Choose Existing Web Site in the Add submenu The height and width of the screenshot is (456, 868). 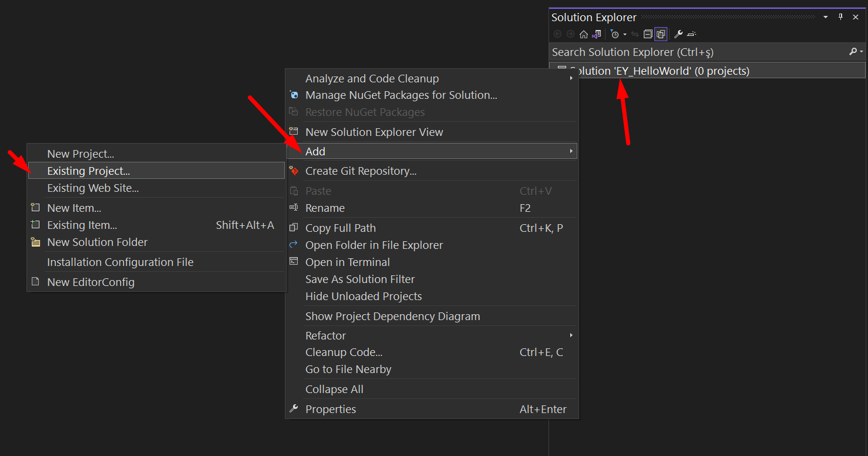157,188
